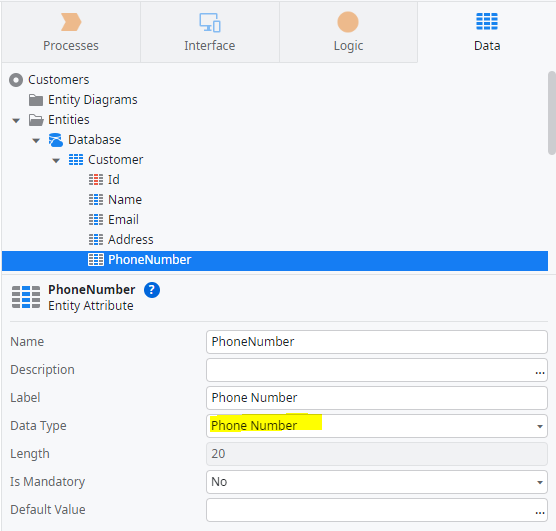
Task: Click the Email attribute icon
Action: pos(96,220)
